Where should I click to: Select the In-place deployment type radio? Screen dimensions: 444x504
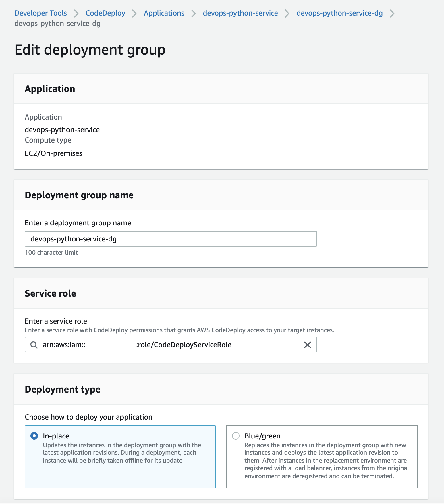coord(34,436)
